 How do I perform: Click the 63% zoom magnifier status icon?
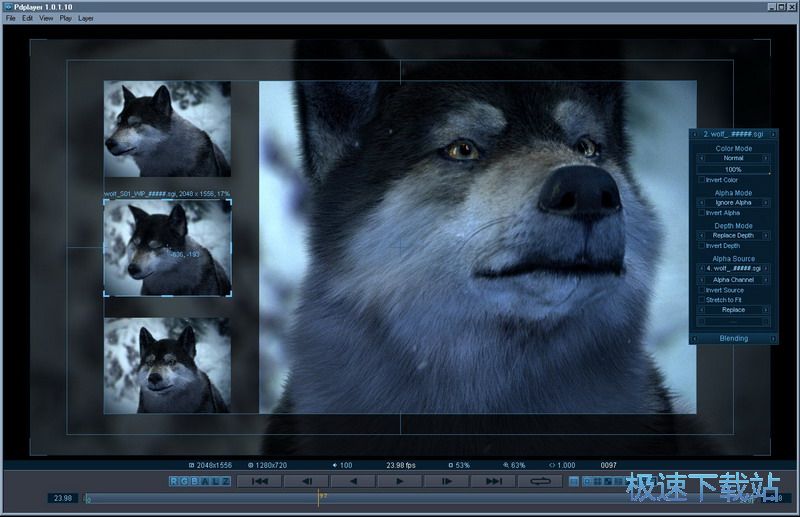pos(506,465)
